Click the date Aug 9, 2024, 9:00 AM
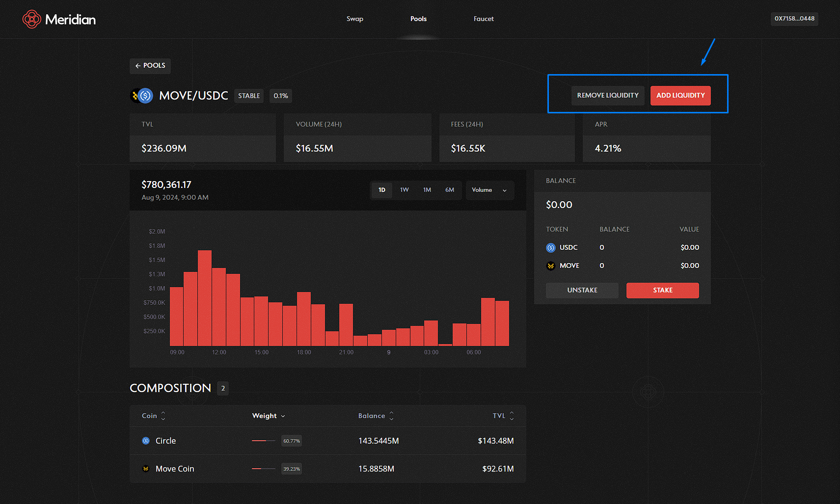Viewport: 840px width, 504px height. point(175,197)
